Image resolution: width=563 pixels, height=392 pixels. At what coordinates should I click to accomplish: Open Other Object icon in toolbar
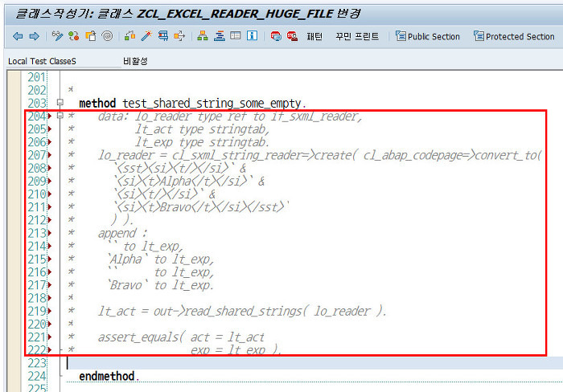coord(90,36)
